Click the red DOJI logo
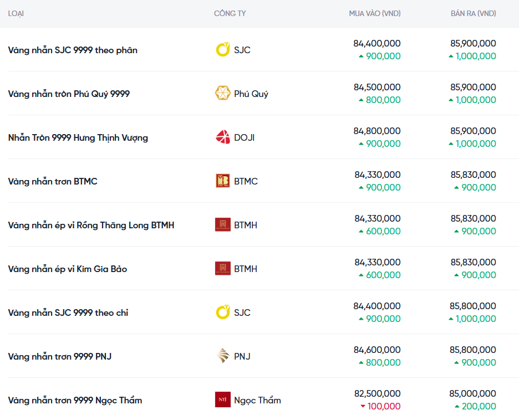The width and height of the screenshot is (519, 420). pyautogui.click(x=222, y=137)
